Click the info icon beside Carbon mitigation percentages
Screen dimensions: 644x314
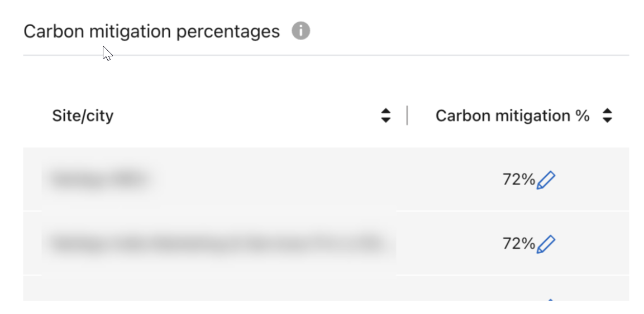click(x=300, y=31)
